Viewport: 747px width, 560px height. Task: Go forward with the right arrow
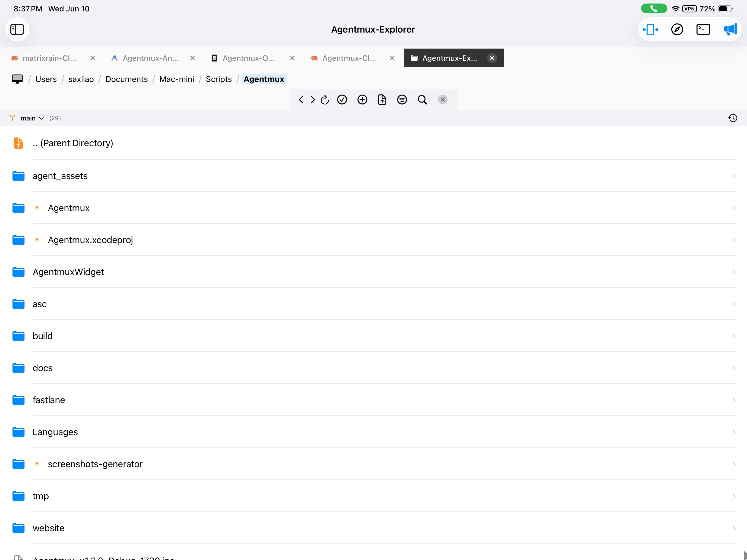point(313,100)
